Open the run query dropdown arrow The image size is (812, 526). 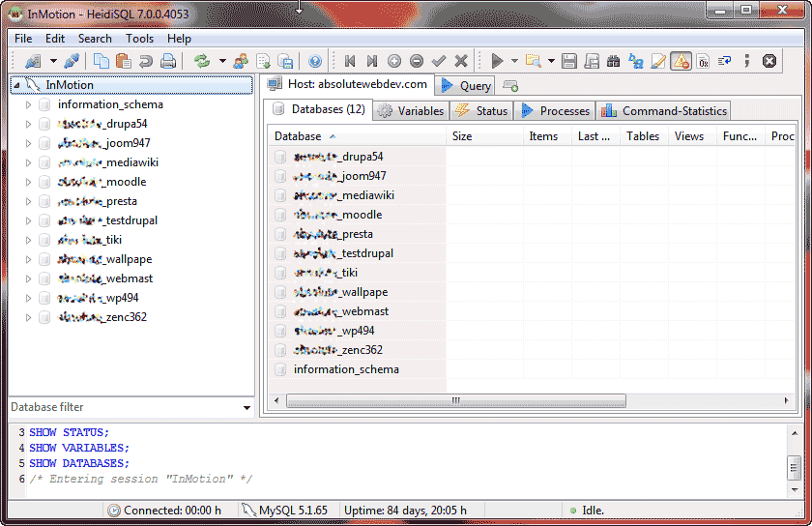(x=514, y=61)
